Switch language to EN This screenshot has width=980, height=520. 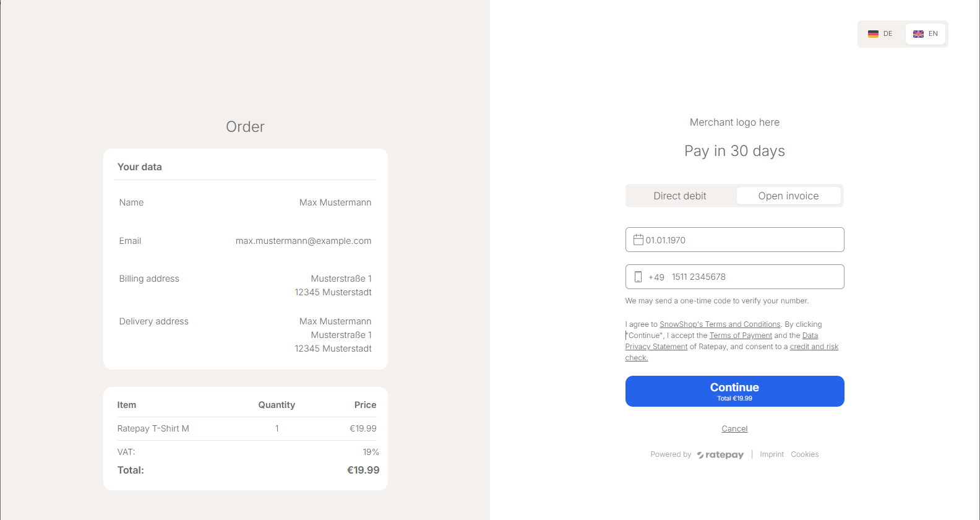point(926,34)
